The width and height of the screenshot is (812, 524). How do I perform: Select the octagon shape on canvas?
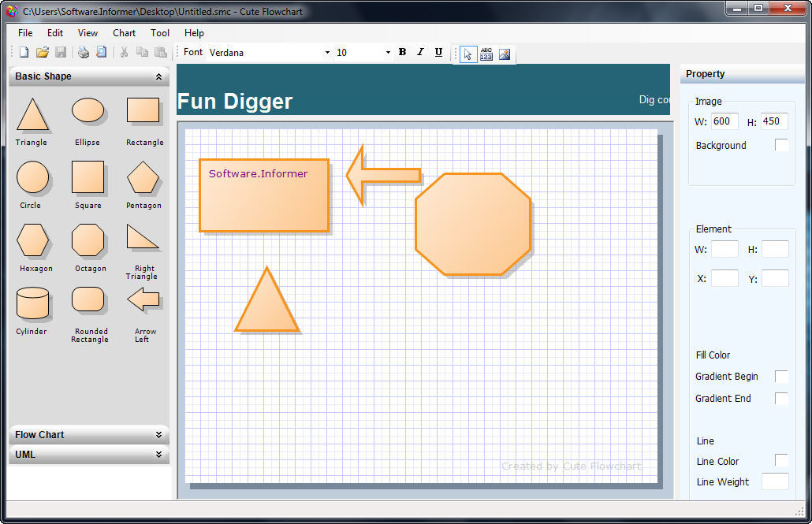(473, 225)
